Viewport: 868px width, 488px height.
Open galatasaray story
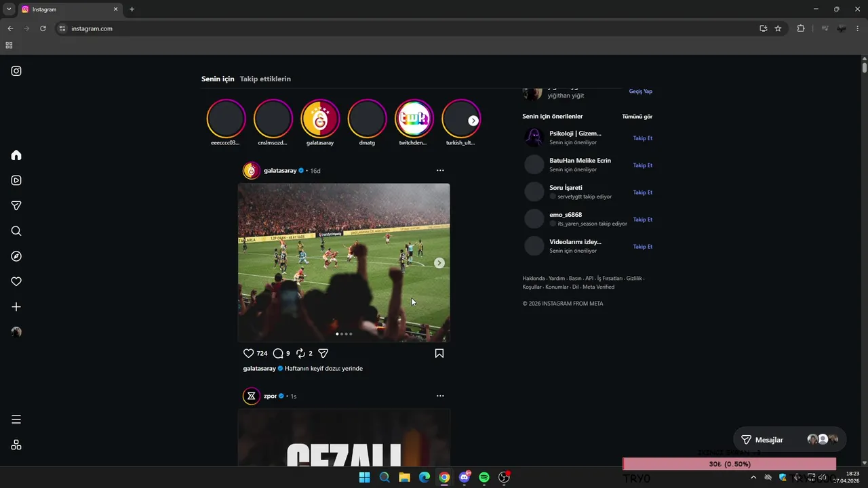(x=320, y=119)
